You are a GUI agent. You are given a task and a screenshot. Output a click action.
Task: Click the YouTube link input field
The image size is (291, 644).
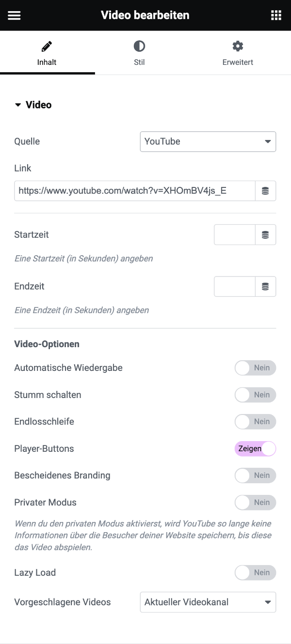click(135, 191)
